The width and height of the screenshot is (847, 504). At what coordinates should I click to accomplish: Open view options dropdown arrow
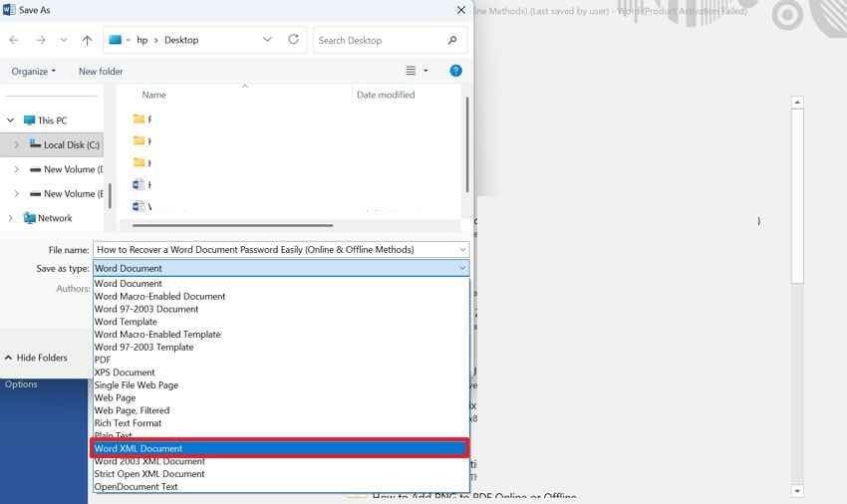[425, 71]
